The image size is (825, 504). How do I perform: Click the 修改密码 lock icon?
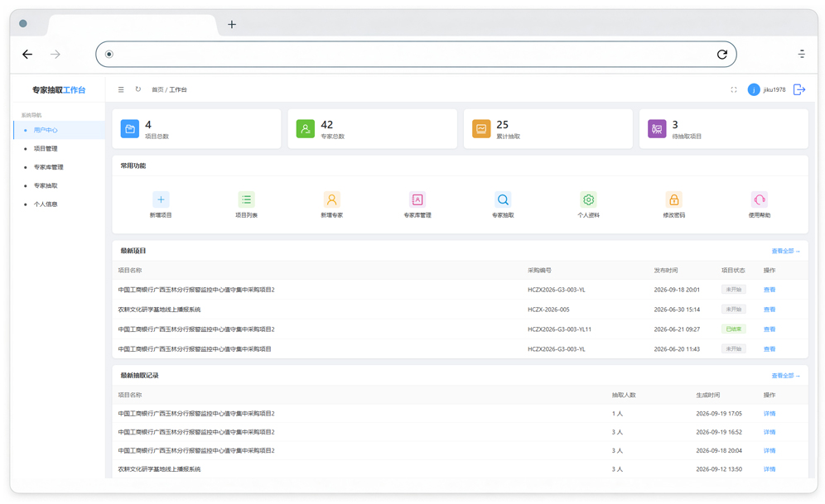674,199
